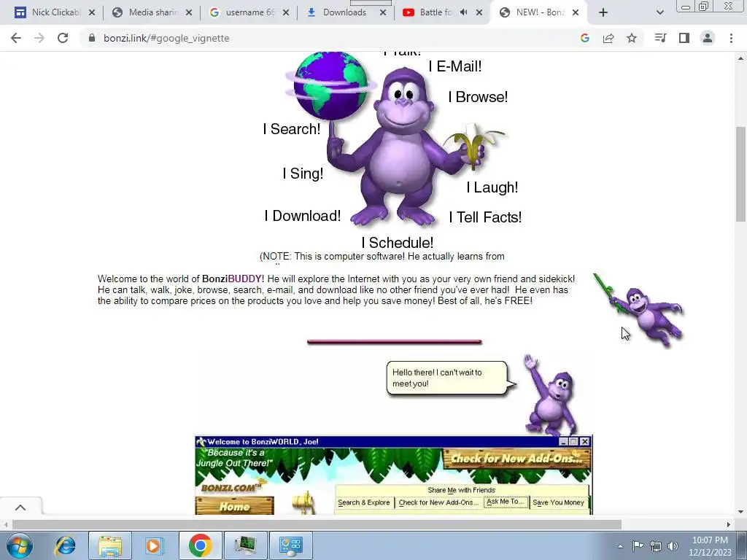747x560 pixels.
Task: Click horizontal scrollbar right arrow
Action: point(729,524)
